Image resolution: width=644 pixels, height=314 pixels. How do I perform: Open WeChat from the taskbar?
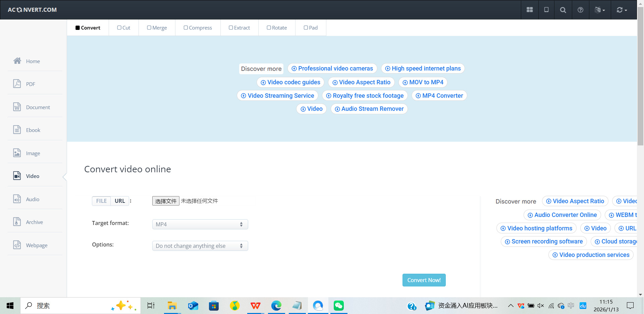coord(339,306)
